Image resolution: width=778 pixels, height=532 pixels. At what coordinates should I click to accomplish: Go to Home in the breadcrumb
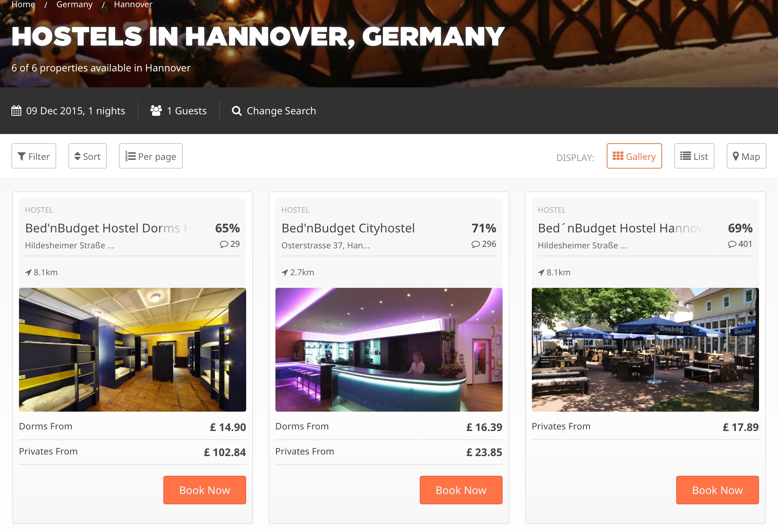(23, 5)
